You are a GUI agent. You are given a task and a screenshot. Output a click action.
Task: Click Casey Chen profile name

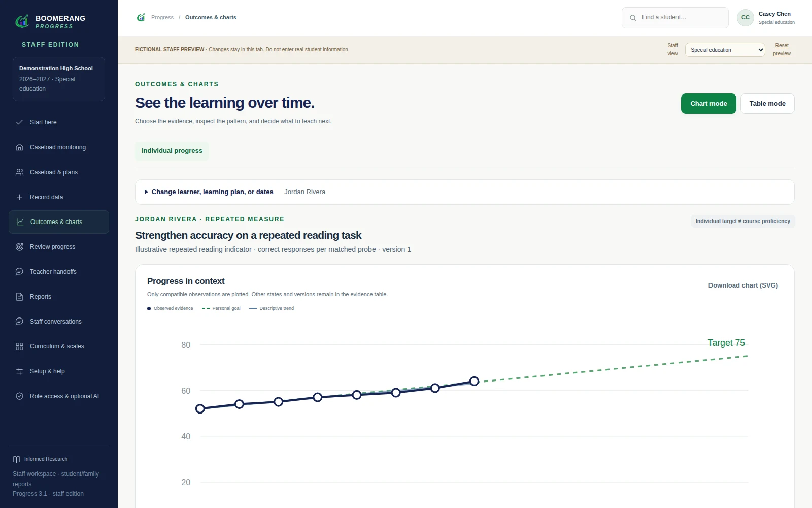774,14
